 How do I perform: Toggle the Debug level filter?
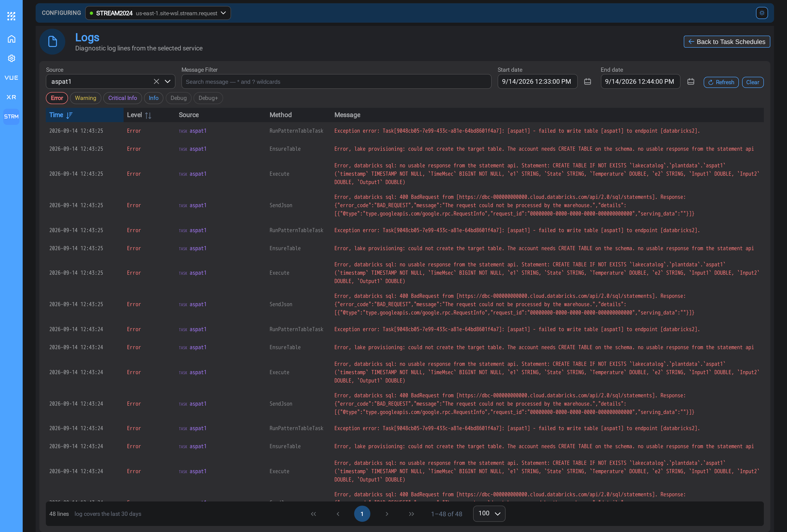click(178, 98)
